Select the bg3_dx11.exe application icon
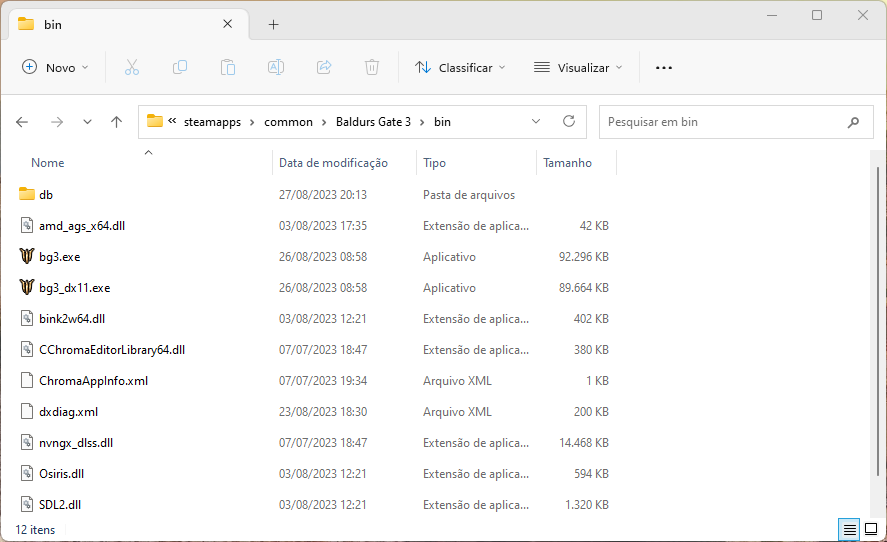The image size is (887, 542). (27, 287)
